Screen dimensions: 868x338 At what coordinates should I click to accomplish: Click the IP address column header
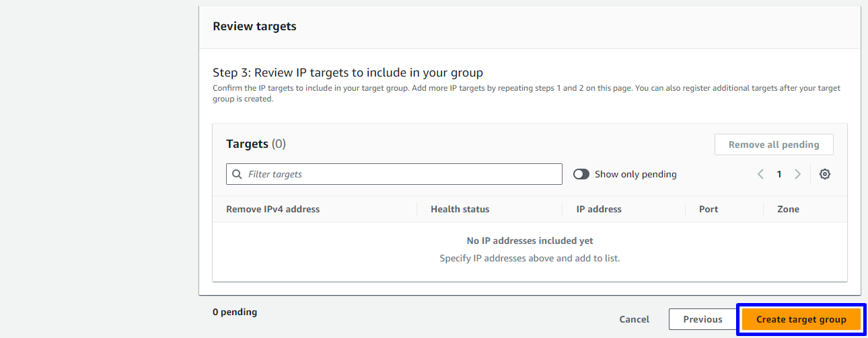coord(599,209)
